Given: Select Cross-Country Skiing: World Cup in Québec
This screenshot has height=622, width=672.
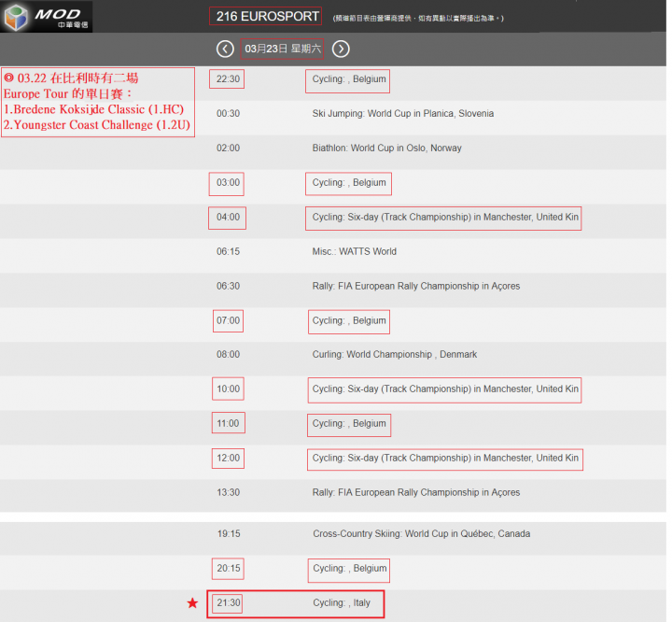Looking at the screenshot, I should tap(421, 534).
